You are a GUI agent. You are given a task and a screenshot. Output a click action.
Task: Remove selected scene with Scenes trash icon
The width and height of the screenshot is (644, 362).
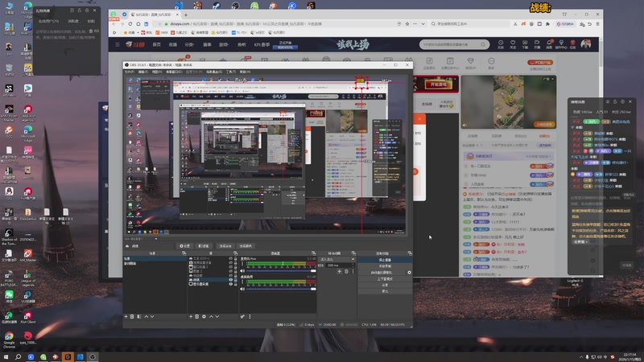pos(132,316)
